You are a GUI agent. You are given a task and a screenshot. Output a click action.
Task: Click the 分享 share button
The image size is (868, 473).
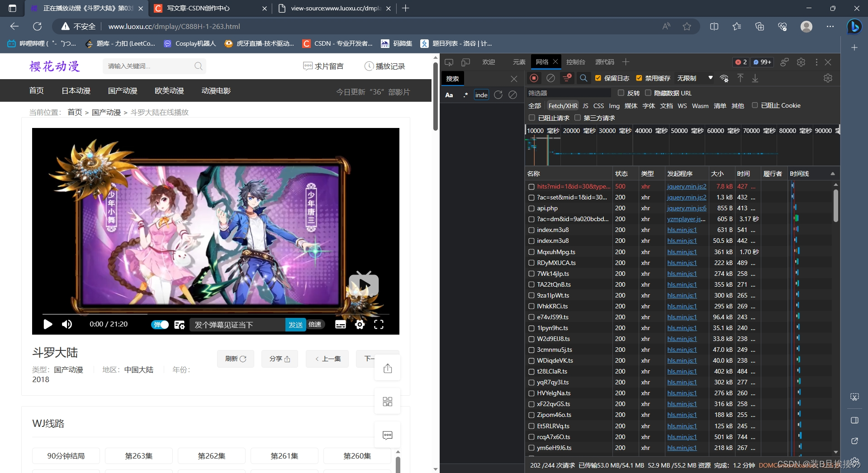[280, 359]
